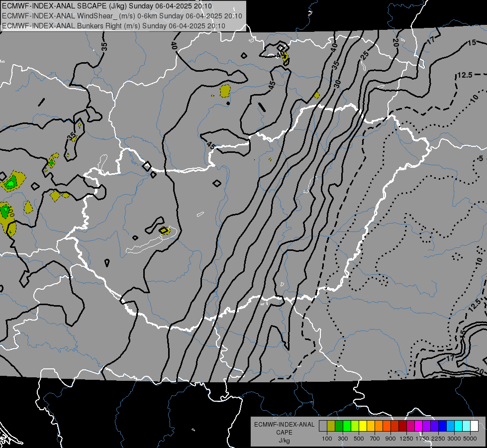Click the legend value 300
The height and width of the screenshot is (448, 487).
[343, 439]
